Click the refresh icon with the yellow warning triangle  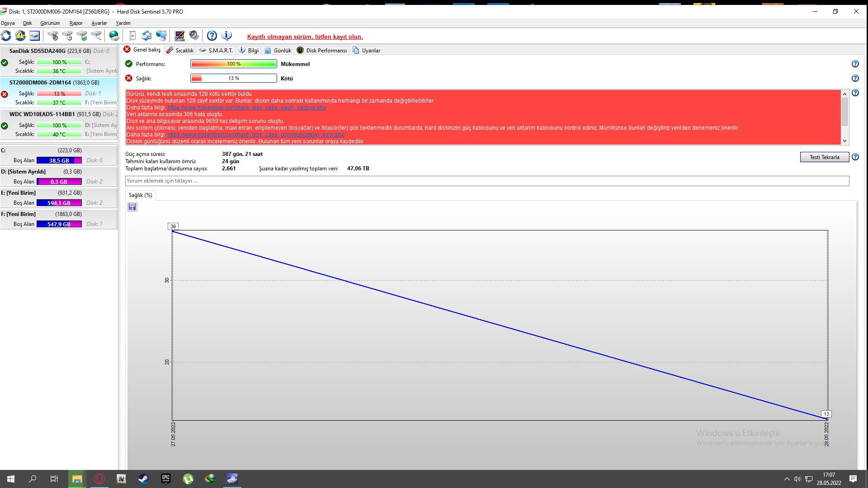point(20,36)
